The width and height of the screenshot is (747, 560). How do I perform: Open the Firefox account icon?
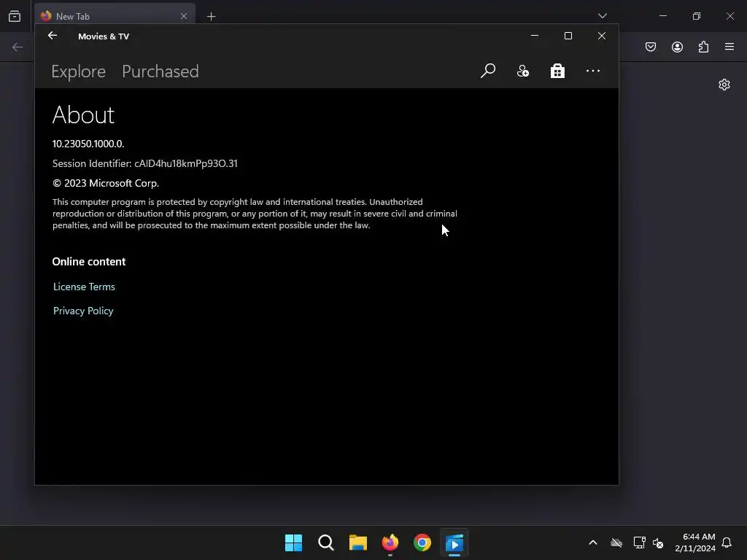(677, 47)
